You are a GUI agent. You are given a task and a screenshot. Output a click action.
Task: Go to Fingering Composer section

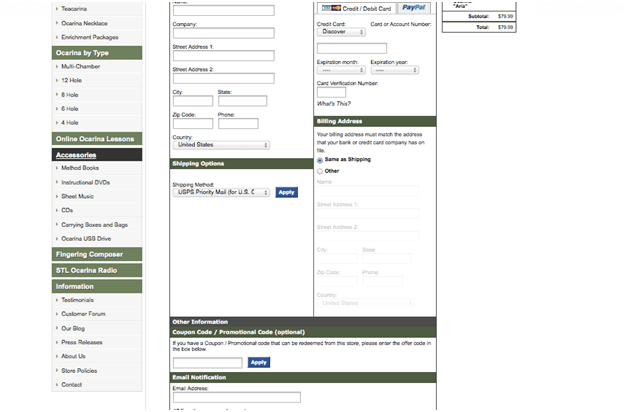click(89, 254)
